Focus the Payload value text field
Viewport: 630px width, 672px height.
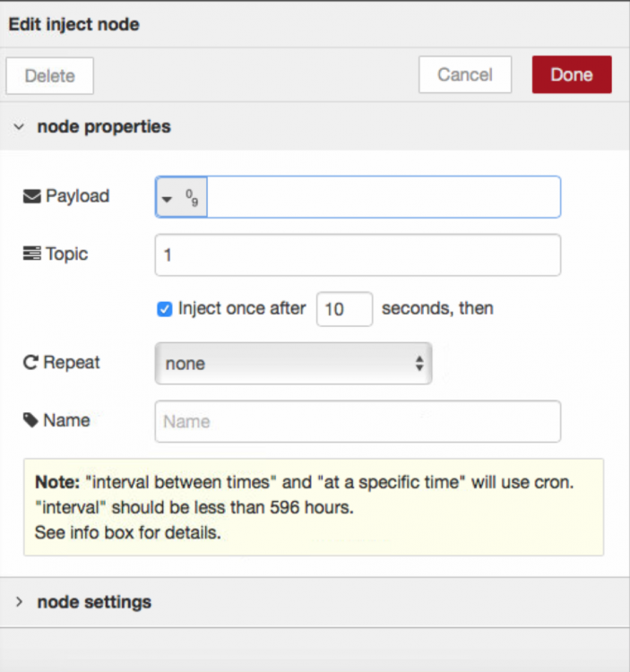383,197
